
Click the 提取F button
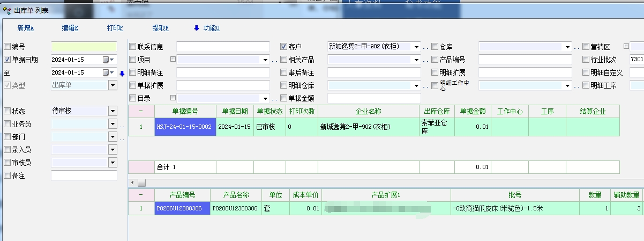(161, 28)
